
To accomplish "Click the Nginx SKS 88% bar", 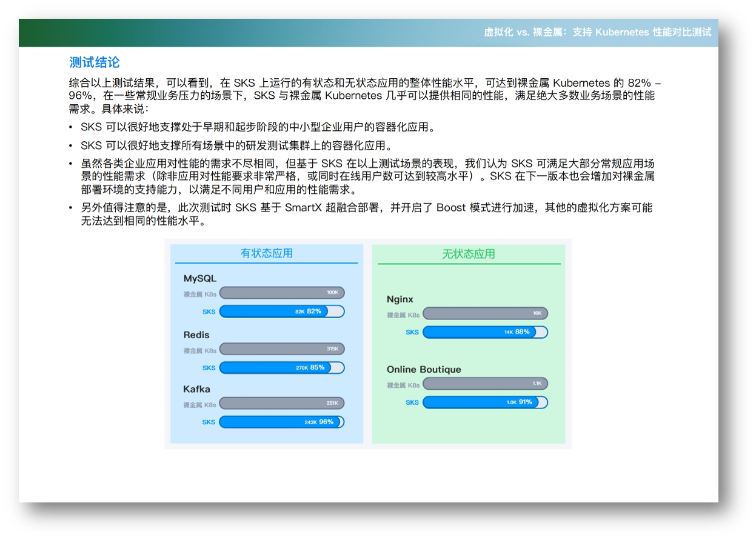I will [x=485, y=332].
